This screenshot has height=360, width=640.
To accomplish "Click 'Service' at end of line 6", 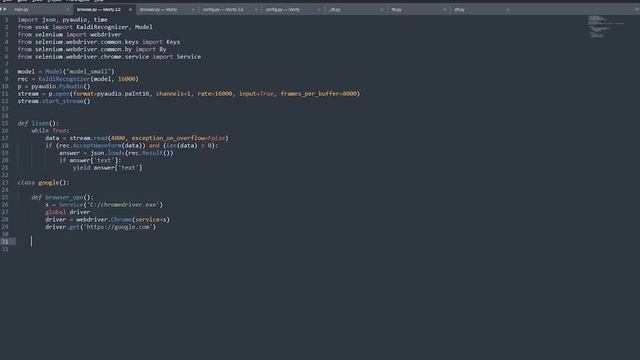I will point(189,57).
